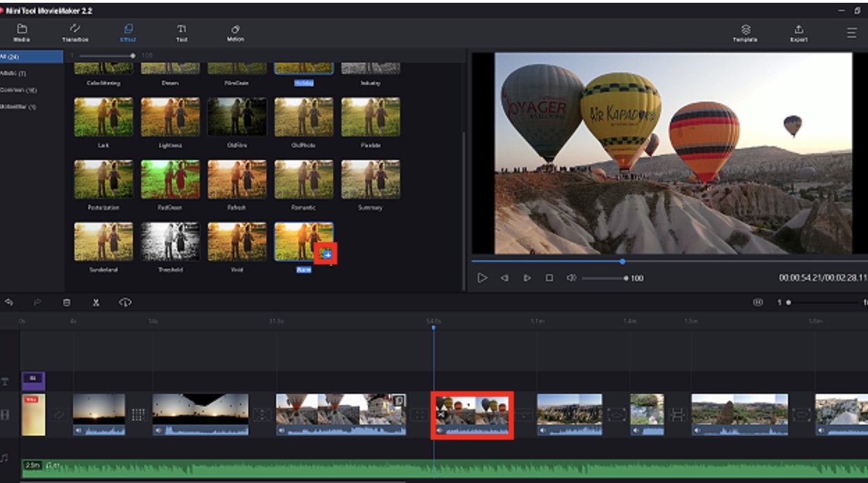Step to the previous frame
This screenshot has width=868, height=483.
pos(505,278)
